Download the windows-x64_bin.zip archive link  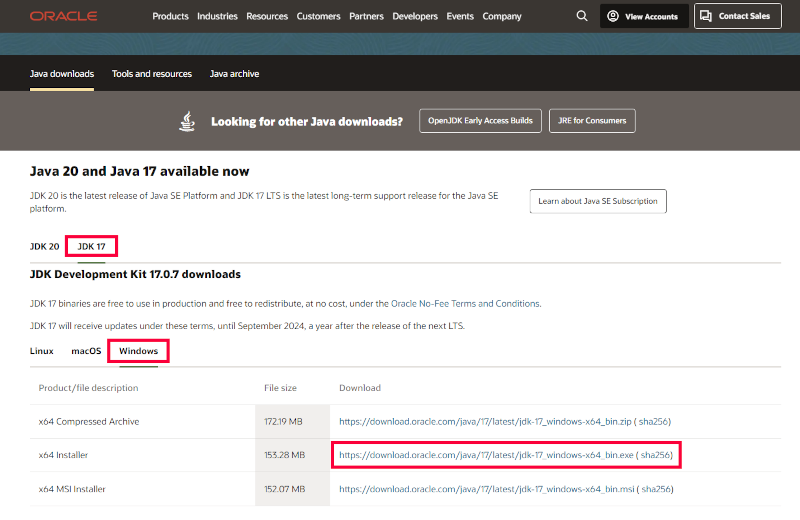point(485,422)
